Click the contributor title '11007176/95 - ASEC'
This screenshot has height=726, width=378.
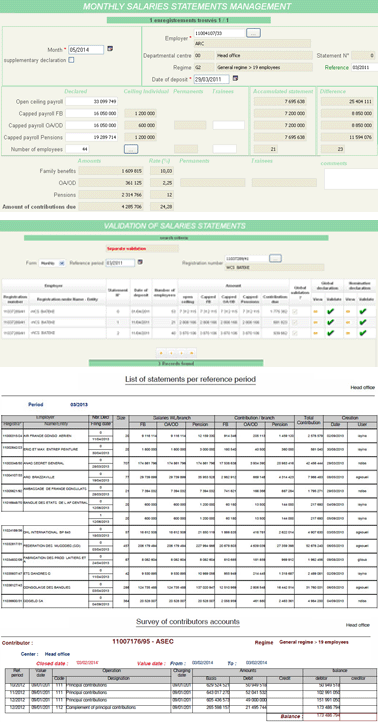coord(143,642)
